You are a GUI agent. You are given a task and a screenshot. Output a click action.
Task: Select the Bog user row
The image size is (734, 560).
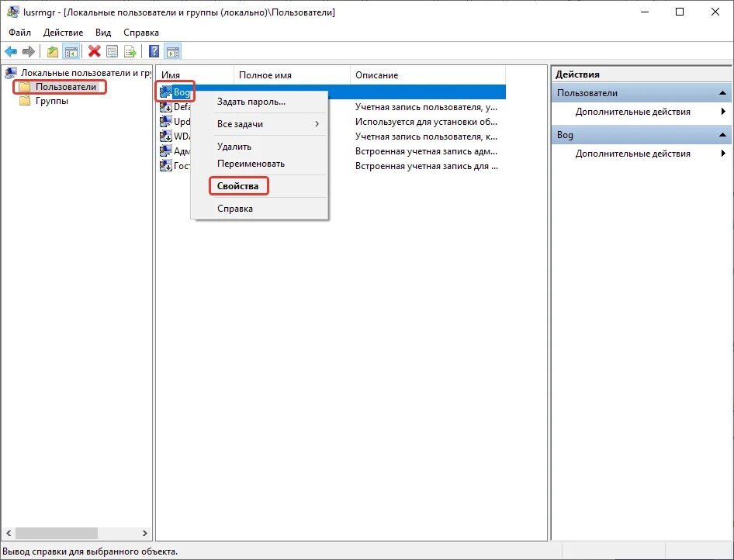click(x=332, y=92)
